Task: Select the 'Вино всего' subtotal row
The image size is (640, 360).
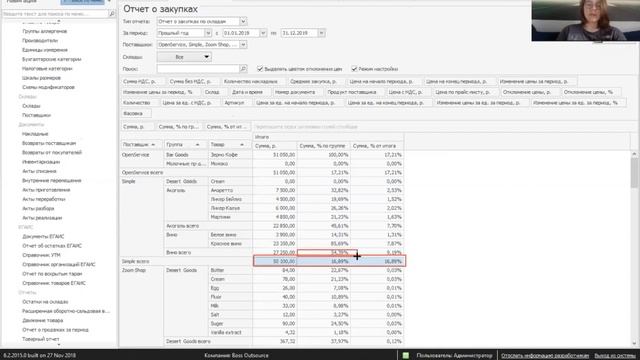Action: (x=284, y=253)
